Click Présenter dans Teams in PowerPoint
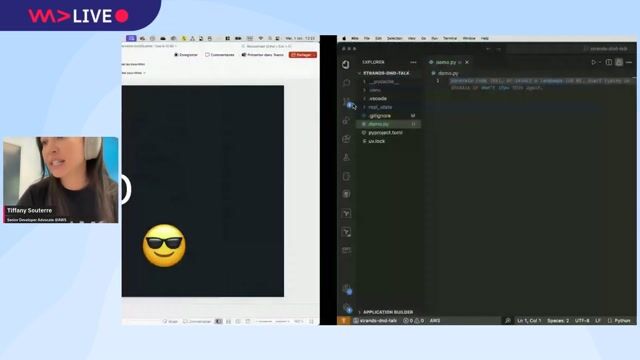This screenshot has height=360, width=640. click(262, 55)
